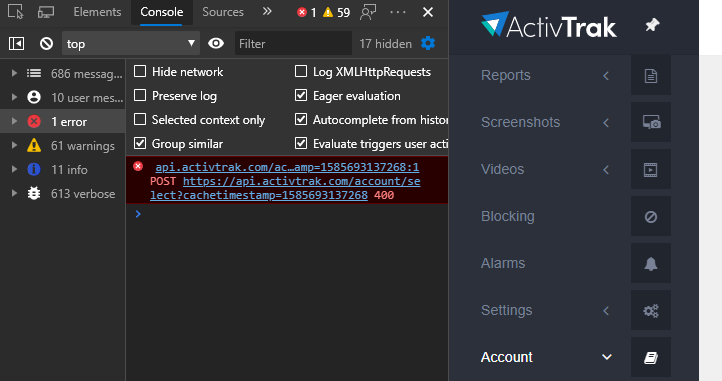722x381 pixels.
Task: Create live expression with eye icon
Action: tap(216, 43)
